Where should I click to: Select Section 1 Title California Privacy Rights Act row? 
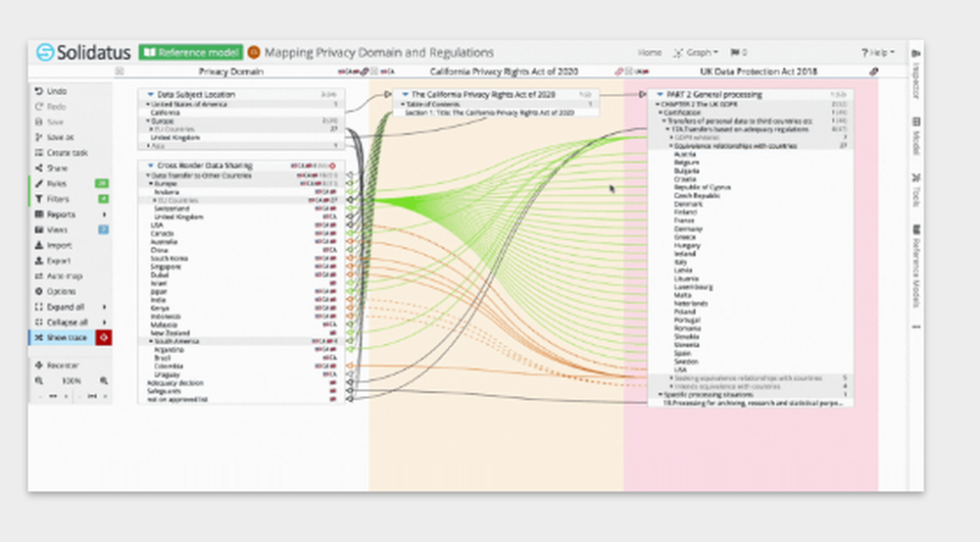click(x=496, y=113)
